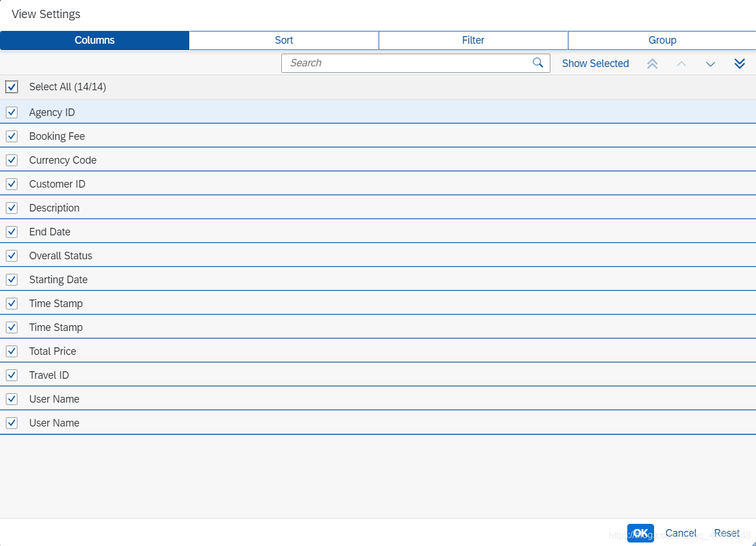Uncheck the Total Price checkbox
Viewport: 756px width, 546px height.
coord(12,351)
